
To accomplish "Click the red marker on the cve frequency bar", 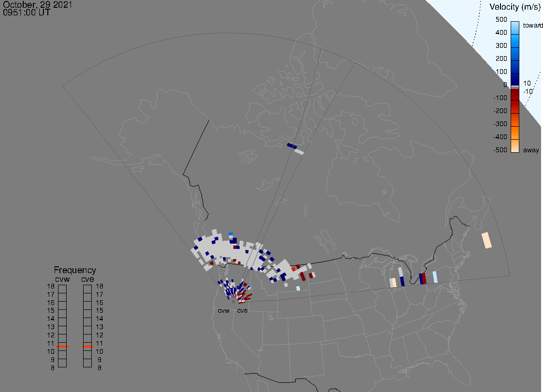I will (x=87, y=347).
